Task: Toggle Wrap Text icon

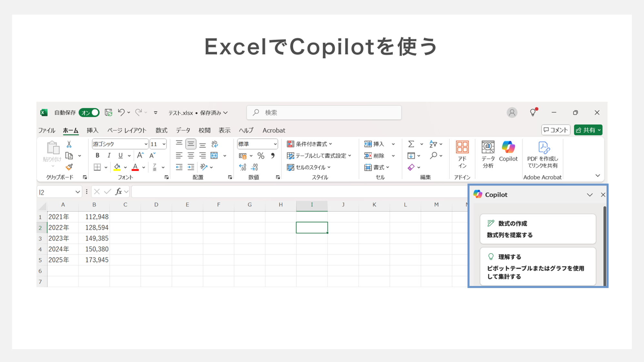Action: coord(215,144)
